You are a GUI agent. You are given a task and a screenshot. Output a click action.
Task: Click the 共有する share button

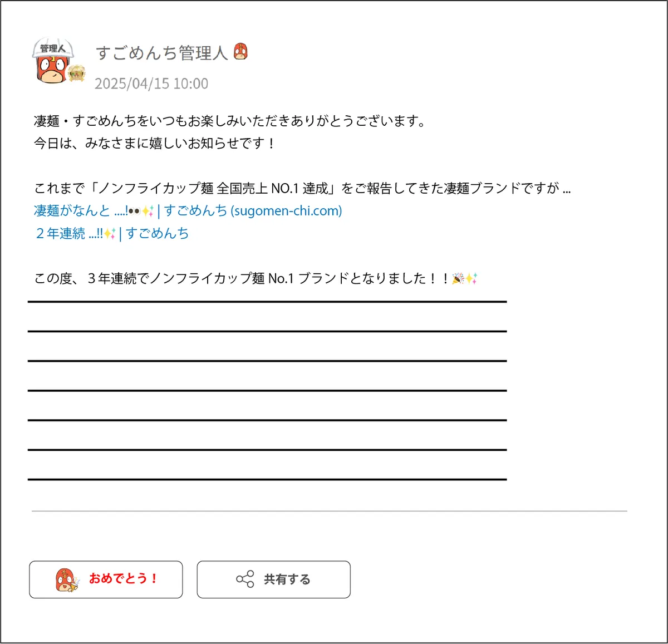pyautogui.click(x=273, y=579)
